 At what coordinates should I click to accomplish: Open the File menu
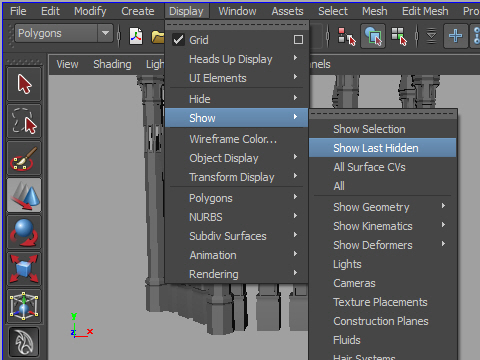click(x=18, y=11)
